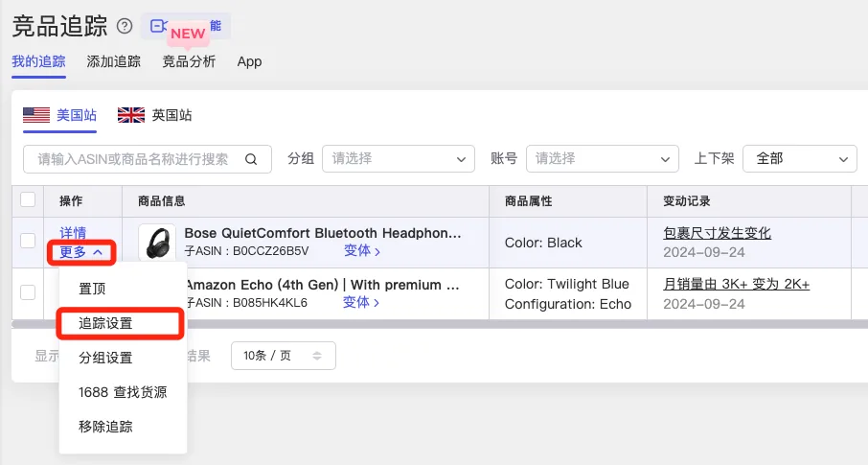Click the Color: Black attribute cell
This screenshot has width=868, height=465.
[543, 243]
